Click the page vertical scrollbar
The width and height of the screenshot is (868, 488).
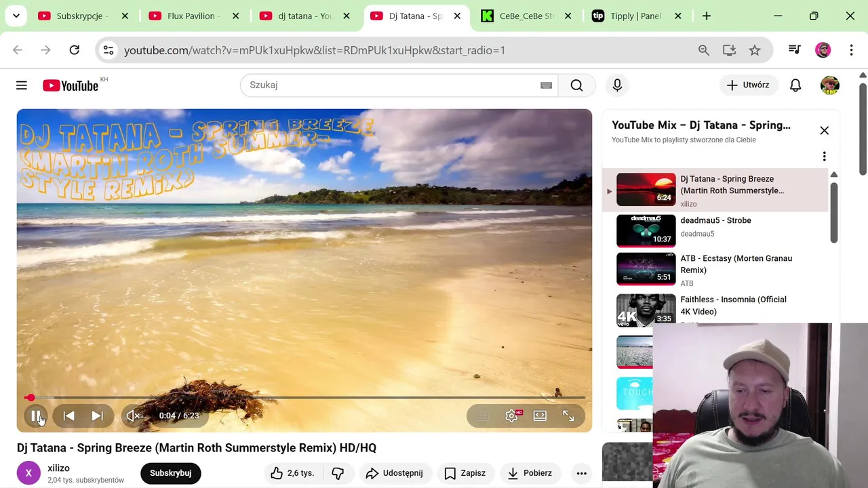click(x=863, y=129)
